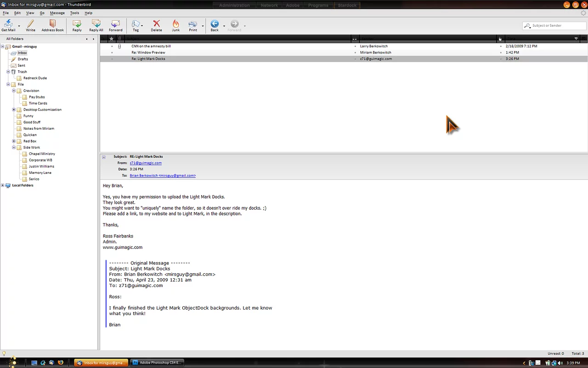Screen dimensions: 588x368
Task: Open the Tools menu
Action: pyautogui.click(x=74, y=13)
